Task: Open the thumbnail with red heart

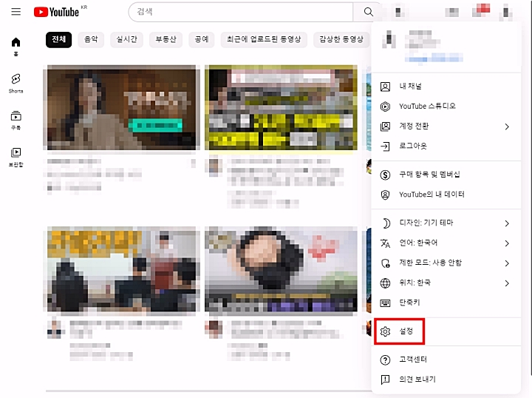Action: point(281,269)
